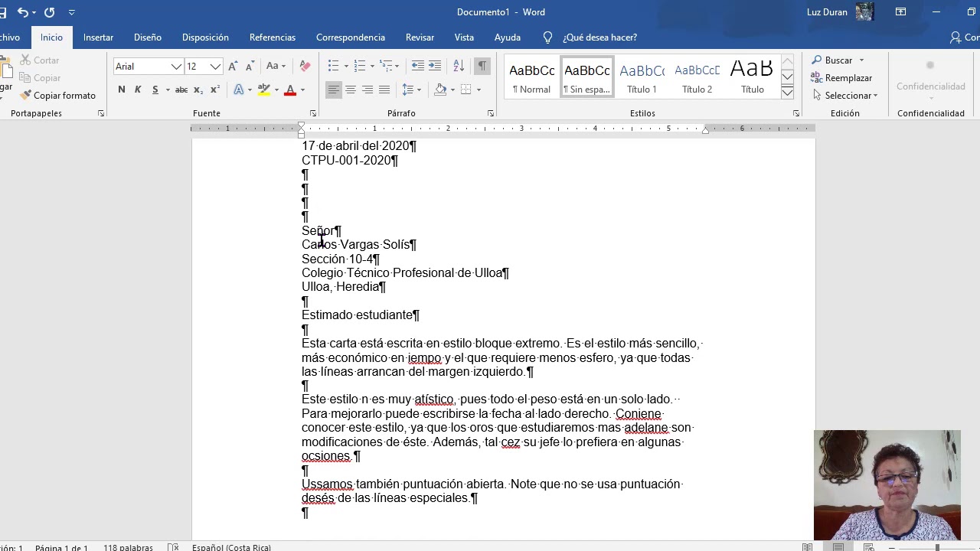
Task: Apply paragraph shading with paint bucket
Action: (440, 90)
